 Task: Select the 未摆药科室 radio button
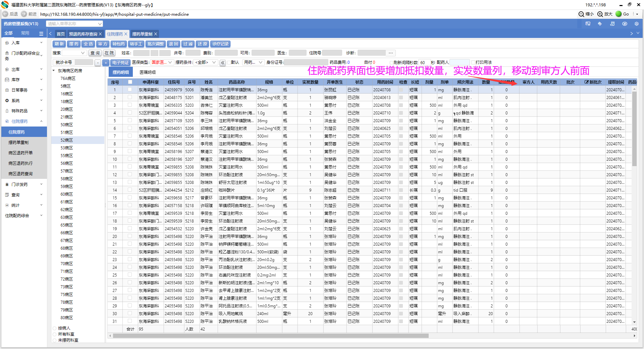pos(55,340)
